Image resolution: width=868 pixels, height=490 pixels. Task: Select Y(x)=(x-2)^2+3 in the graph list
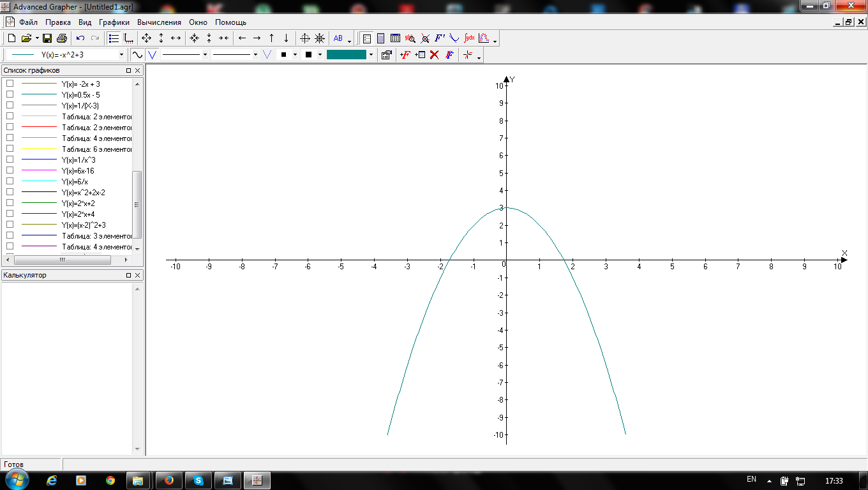tap(84, 225)
